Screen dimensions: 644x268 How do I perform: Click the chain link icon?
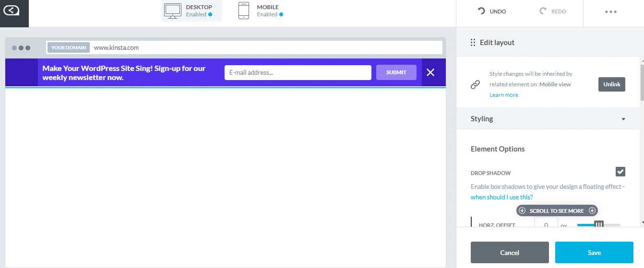tap(475, 84)
